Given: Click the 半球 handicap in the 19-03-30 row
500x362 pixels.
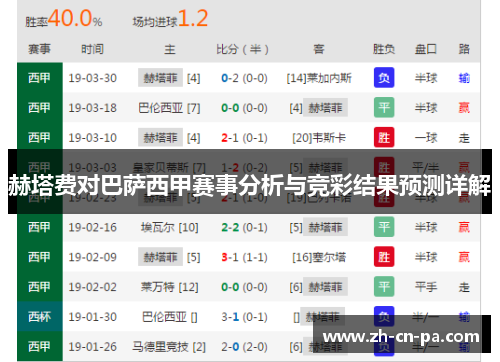Looking at the screenshot, I should pyautogui.click(x=426, y=78).
